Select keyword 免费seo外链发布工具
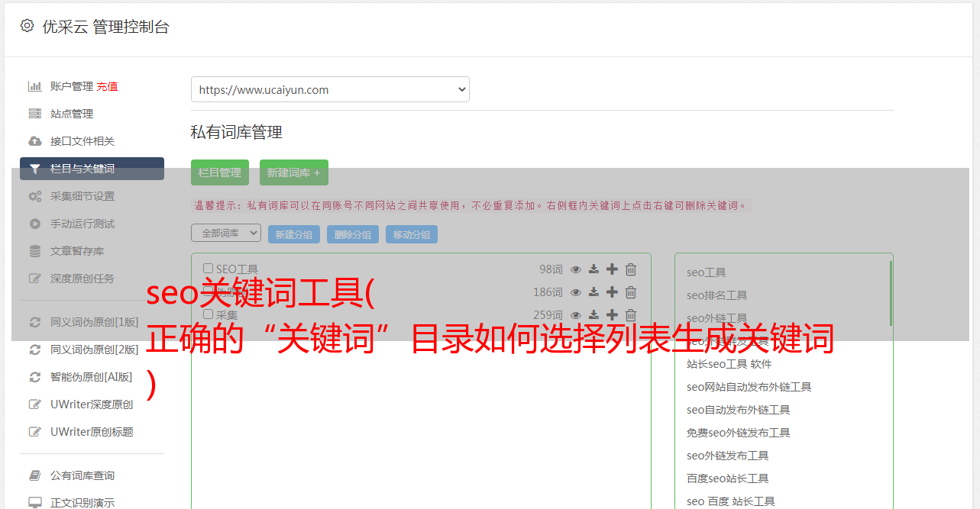The height and width of the screenshot is (509, 980). tap(738, 433)
